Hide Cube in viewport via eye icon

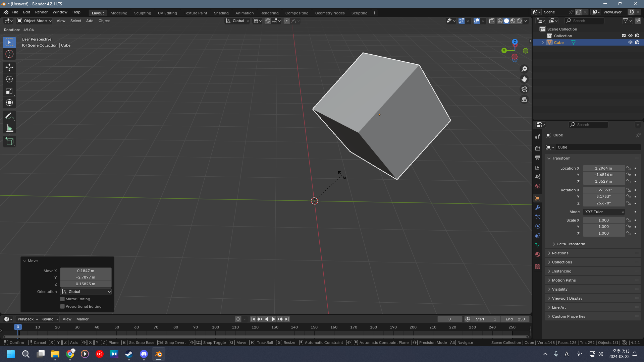click(x=630, y=43)
